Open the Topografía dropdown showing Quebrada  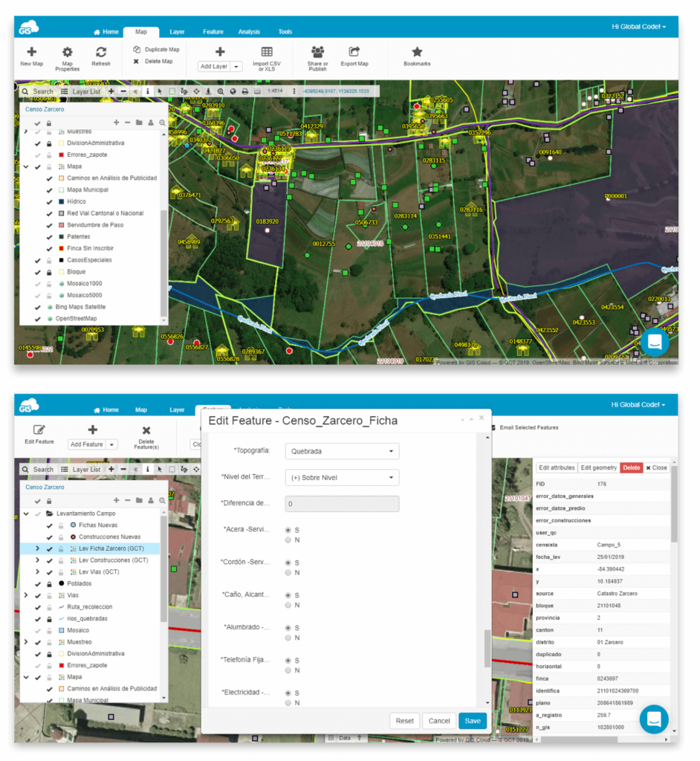[x=342, y=451]
